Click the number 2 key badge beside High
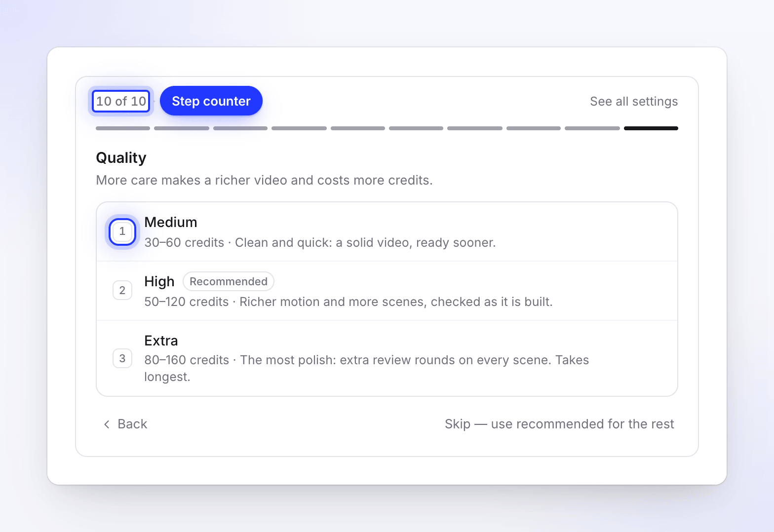 (x=122, y=291)
